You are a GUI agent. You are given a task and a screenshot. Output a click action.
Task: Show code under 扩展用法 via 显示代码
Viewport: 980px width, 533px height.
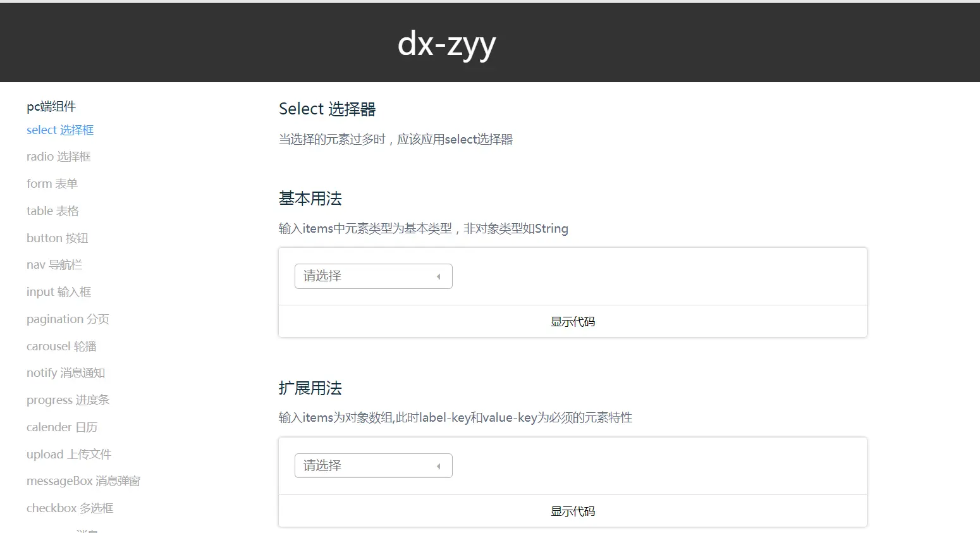[573, 512]
